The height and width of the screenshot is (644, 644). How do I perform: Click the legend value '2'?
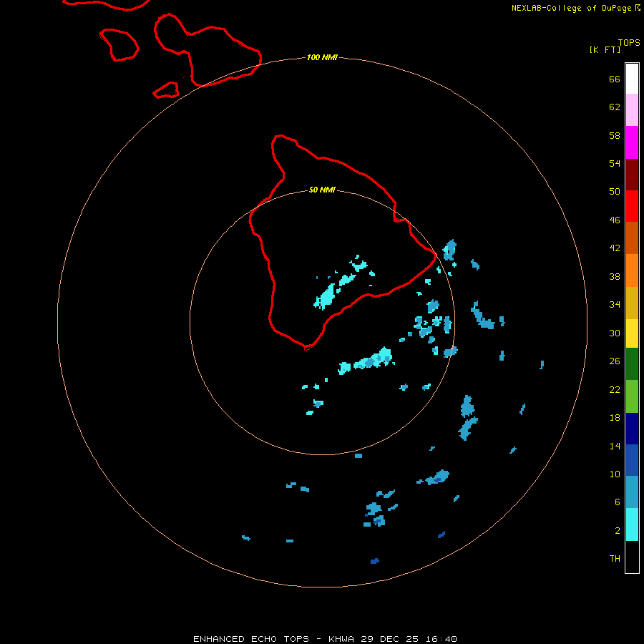(618, 531)
